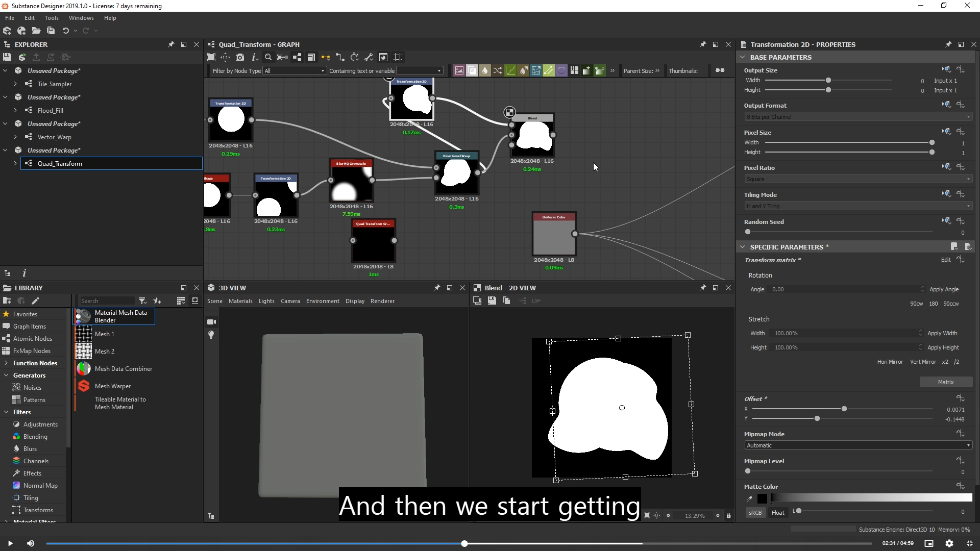The image size is (980, 551).
Task: Open the Mipmap Mode Automatic dropdown
Action: point(857,445)
